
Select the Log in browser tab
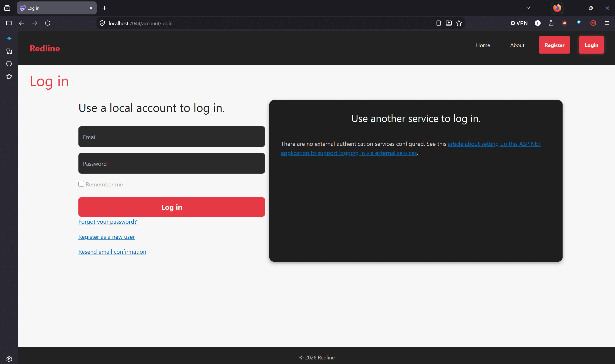[57, 8]
